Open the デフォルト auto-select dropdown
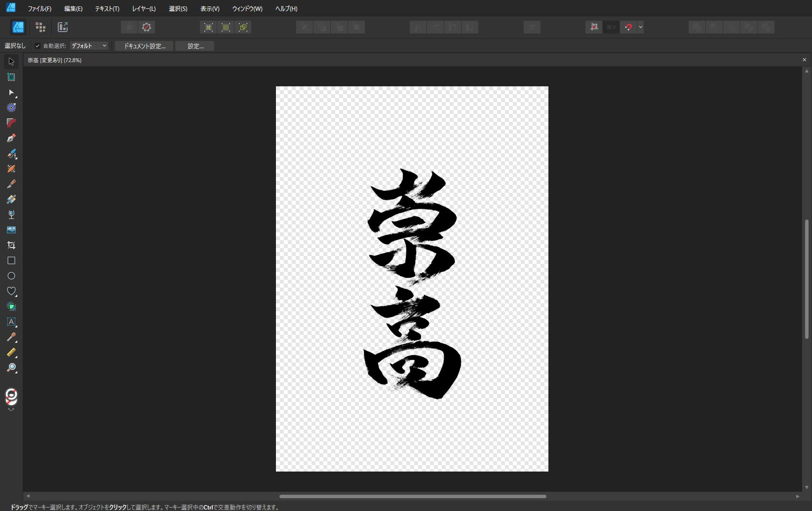This screenshot has width=812, height=511. point(89,46)
